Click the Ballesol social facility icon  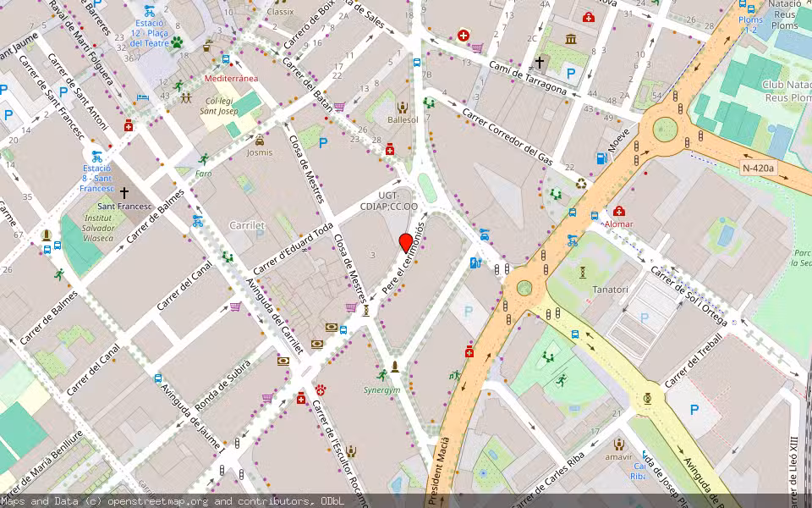403,108
